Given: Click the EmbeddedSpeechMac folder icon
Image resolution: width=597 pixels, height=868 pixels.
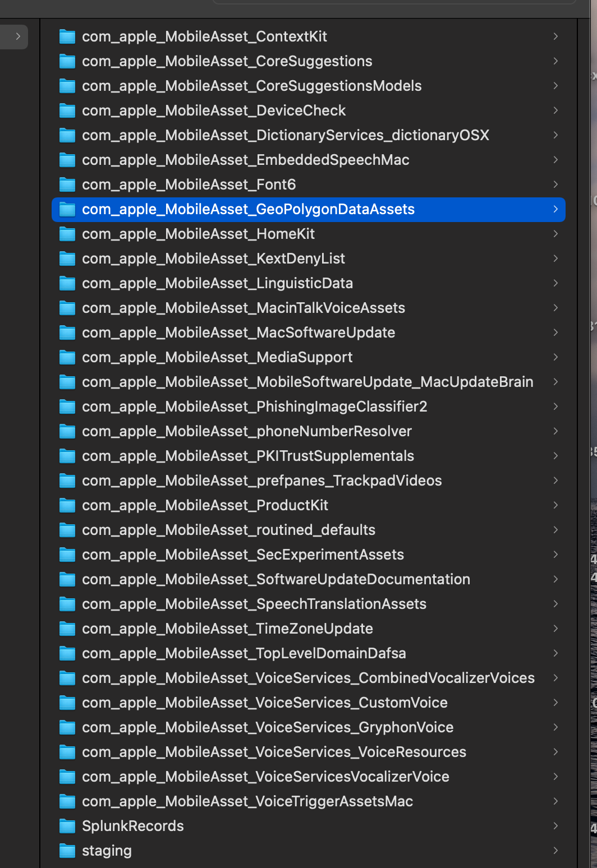Looking at the screenshot, I should (x=67, y=160).
